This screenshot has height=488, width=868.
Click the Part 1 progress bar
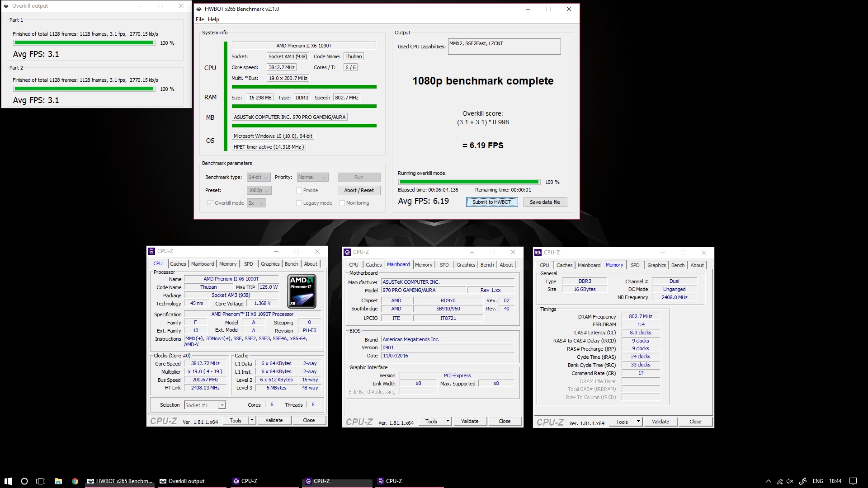point(84,43)
